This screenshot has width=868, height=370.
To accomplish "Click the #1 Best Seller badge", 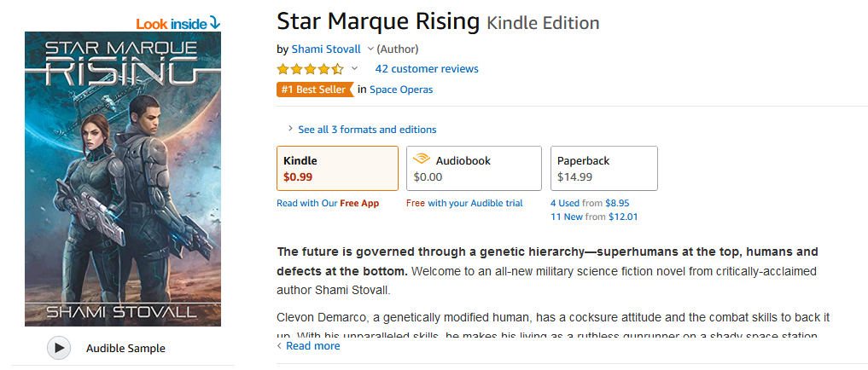I will coord(315,90).
